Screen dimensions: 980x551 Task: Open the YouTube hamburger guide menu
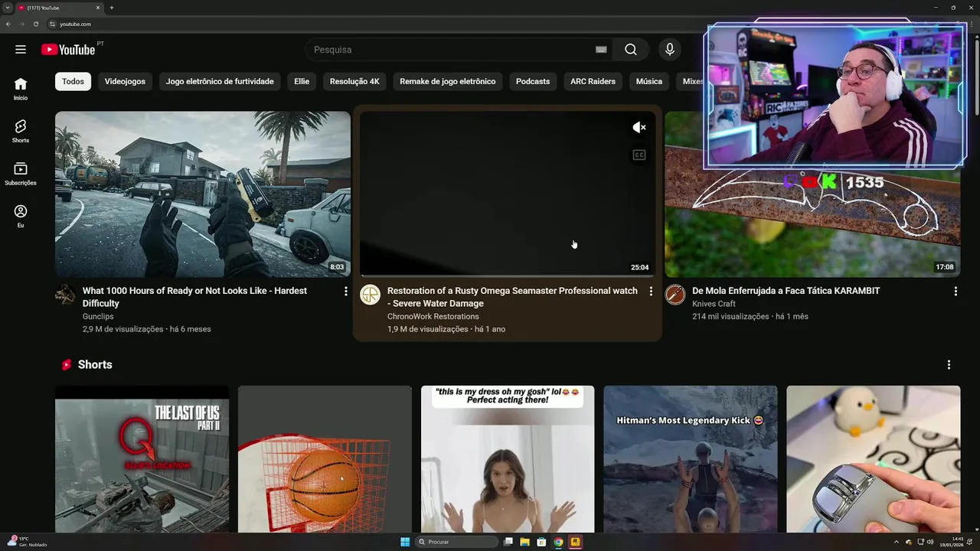(21, 50)
